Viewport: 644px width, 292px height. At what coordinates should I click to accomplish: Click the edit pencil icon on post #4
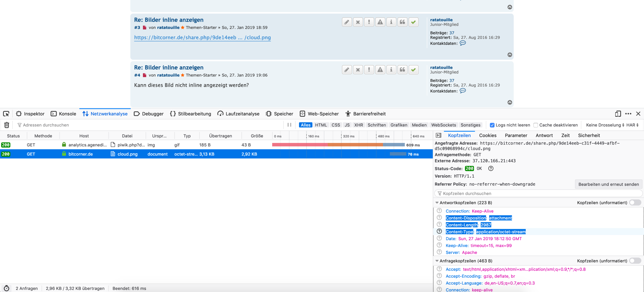[x=347, y=70]
